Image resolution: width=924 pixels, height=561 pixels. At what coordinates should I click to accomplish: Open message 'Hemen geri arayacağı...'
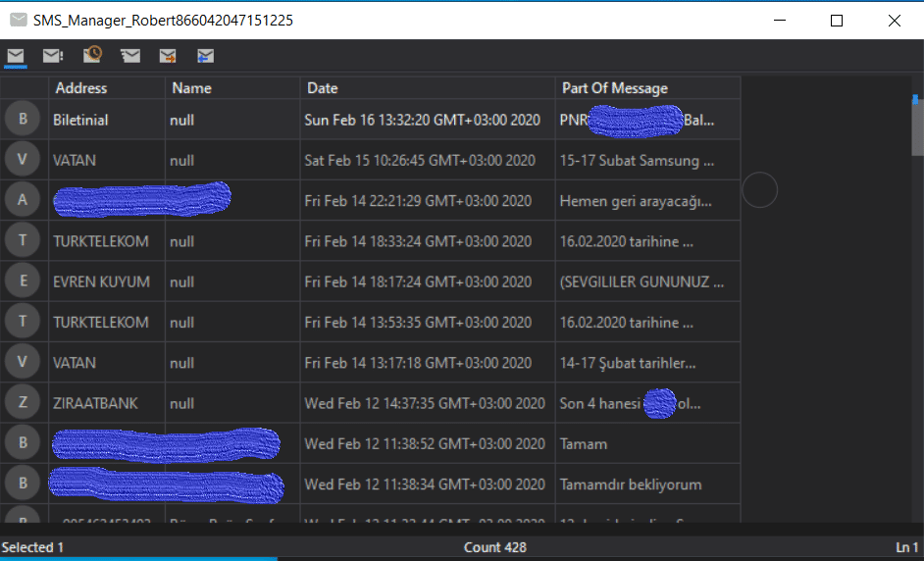647,201
